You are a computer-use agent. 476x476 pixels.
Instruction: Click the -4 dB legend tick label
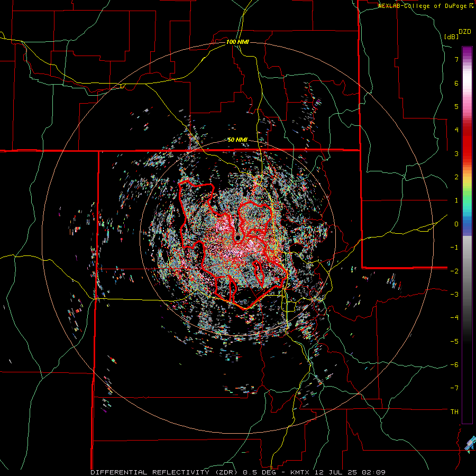(x=454, y=318)
